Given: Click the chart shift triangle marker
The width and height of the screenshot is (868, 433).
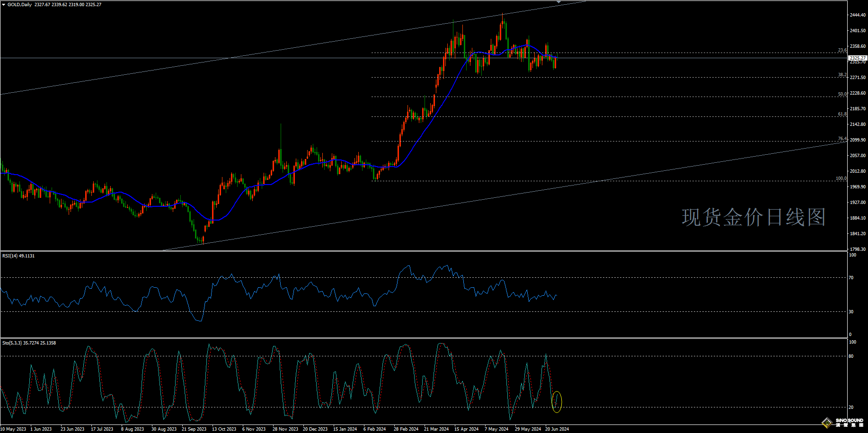Looking at the screenshot, I should 558,2.
